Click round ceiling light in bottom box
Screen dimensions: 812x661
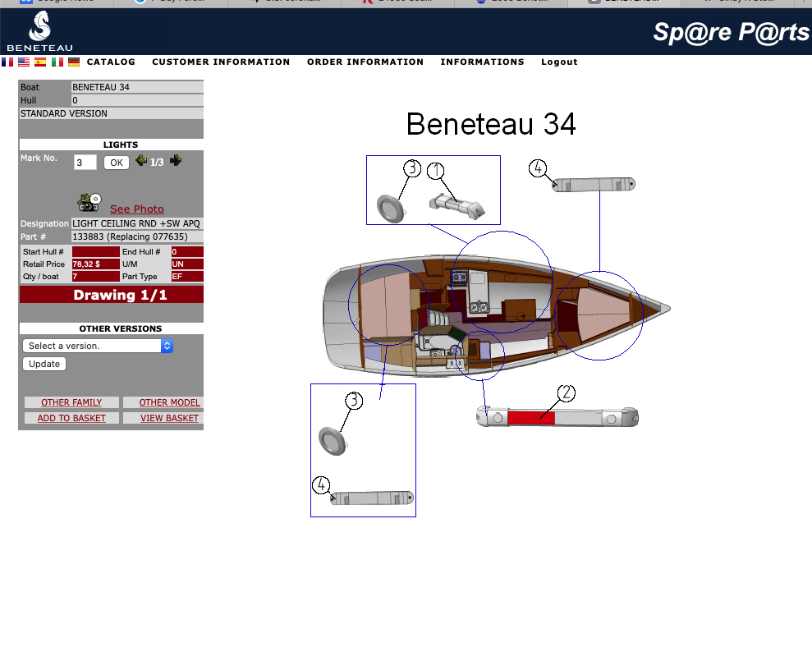[333, 442]
